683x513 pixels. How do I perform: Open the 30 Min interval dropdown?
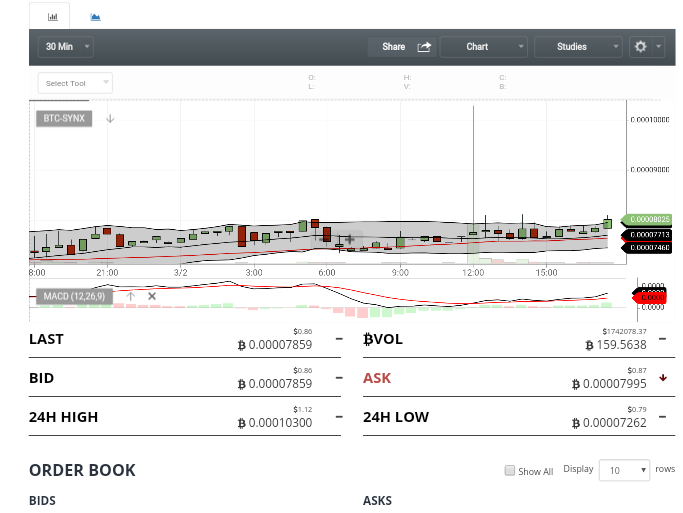tap(65, 47)
